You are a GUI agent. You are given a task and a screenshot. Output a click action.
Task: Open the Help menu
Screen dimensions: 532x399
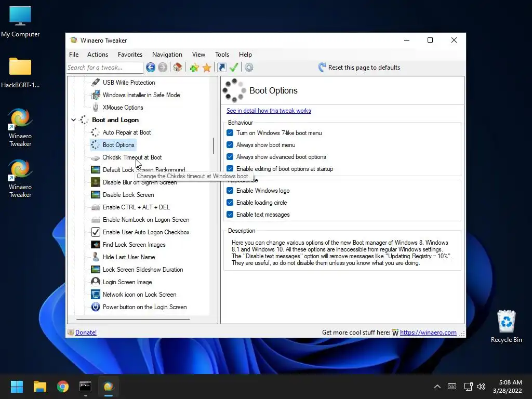point(245,54)
